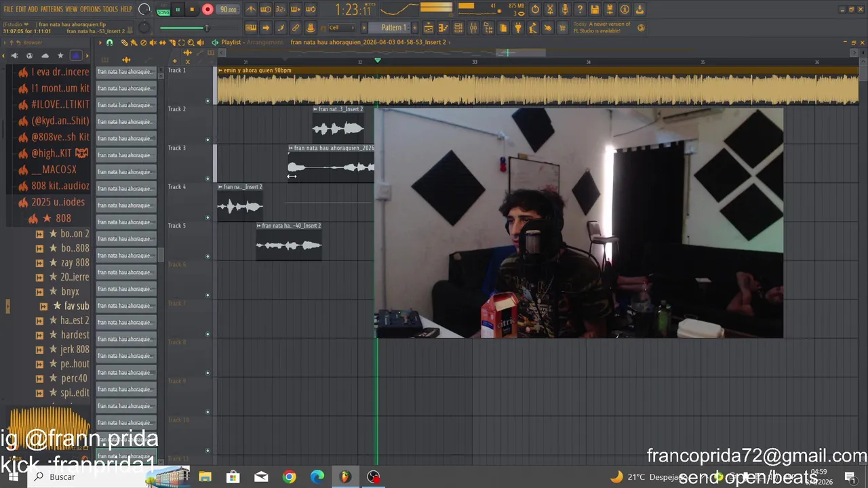Screen dimensions: 868x488
Task: Expand the '! eva dr..incere' browser folder
Action: tap(54, 72)
